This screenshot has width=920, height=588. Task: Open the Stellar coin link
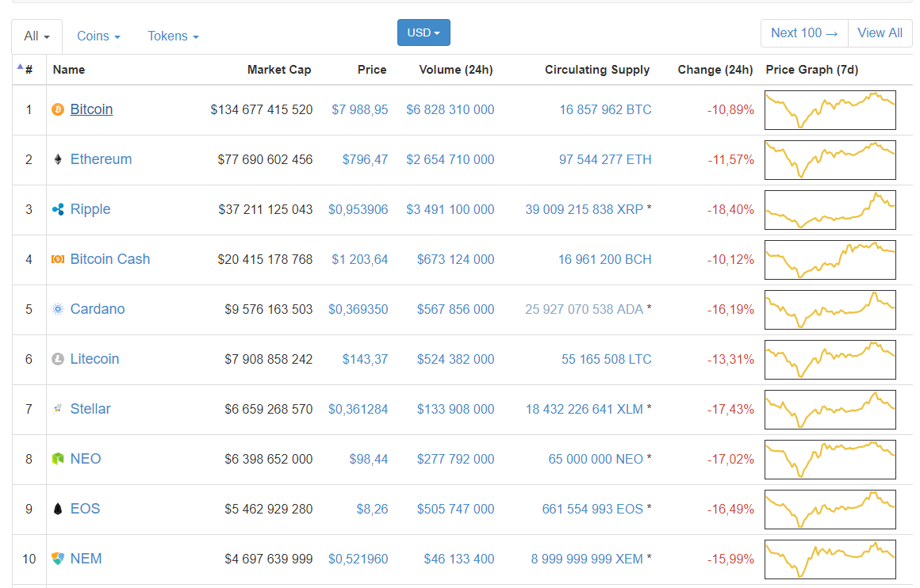point(90,409)
